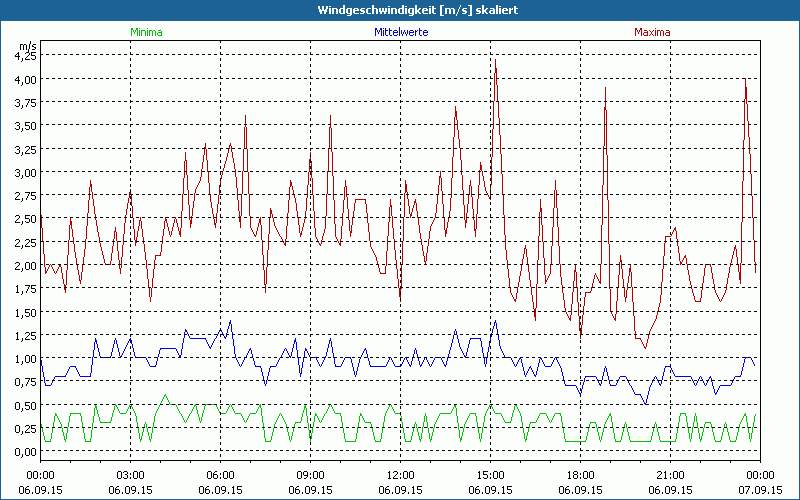The width and height of the screenshot is (800, 500).
Task: Select the 06:00 time axis label
Action: tap(220, 474)
